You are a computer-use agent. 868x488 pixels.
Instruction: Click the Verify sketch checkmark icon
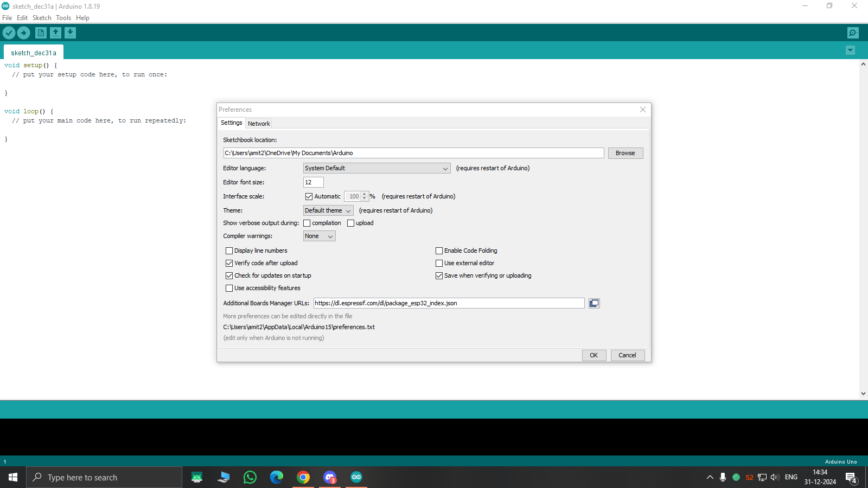(9, 33)
